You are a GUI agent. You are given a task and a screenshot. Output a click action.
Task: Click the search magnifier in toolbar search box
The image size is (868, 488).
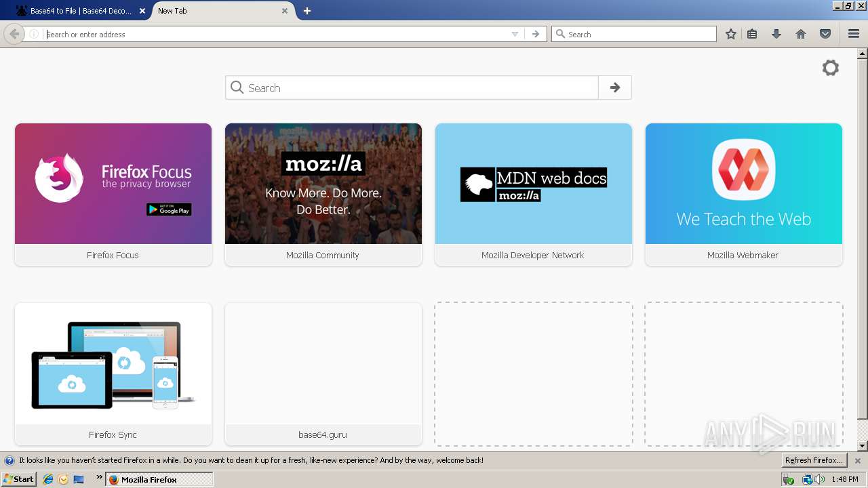click(560, 34)
